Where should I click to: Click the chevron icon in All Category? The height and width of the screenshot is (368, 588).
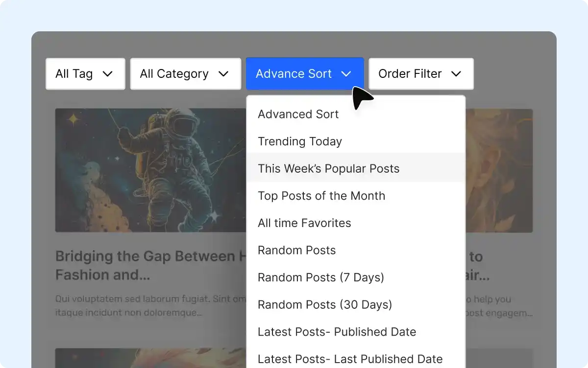click(223, 74)
